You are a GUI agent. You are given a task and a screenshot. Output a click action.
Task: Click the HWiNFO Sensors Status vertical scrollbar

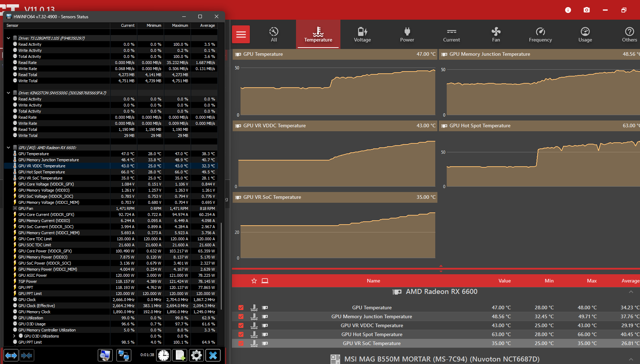pyautogui.click(x=221, y=266)
